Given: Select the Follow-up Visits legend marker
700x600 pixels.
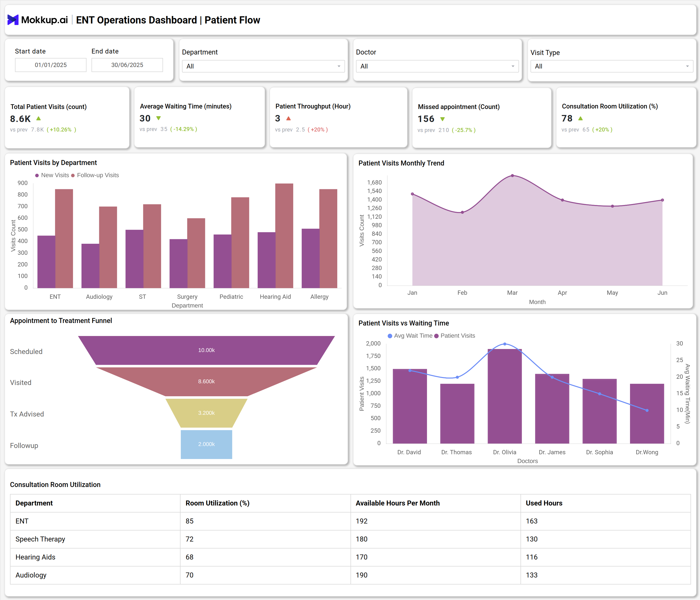Looking at the screenshot, I should pyautogui.click(x=73, y=175).
